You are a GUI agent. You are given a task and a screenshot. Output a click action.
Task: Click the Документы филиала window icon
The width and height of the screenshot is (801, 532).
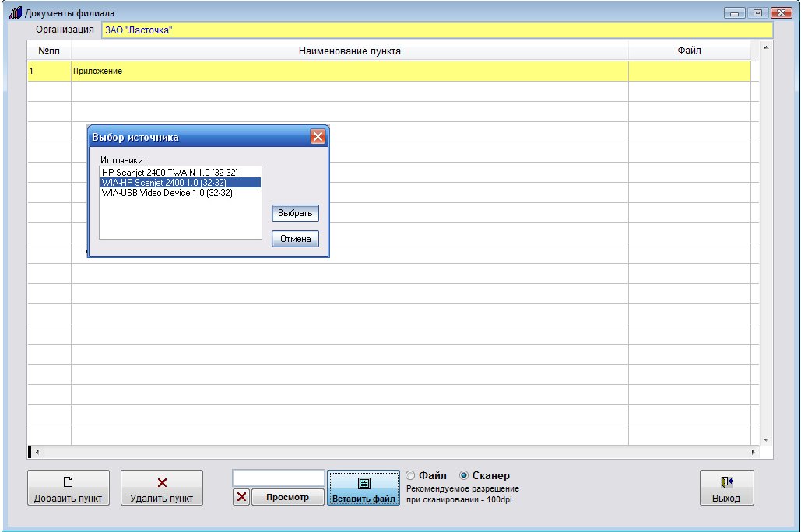[x=16, y=12]
